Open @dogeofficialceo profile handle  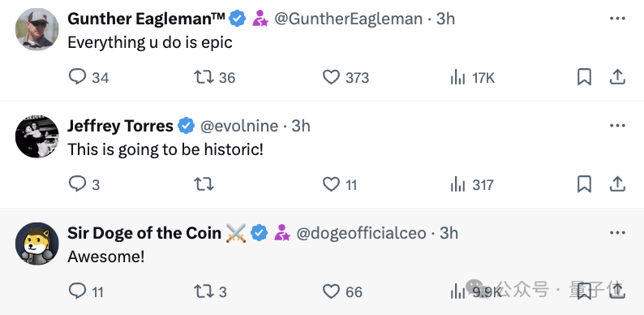(x=361, y=233)
